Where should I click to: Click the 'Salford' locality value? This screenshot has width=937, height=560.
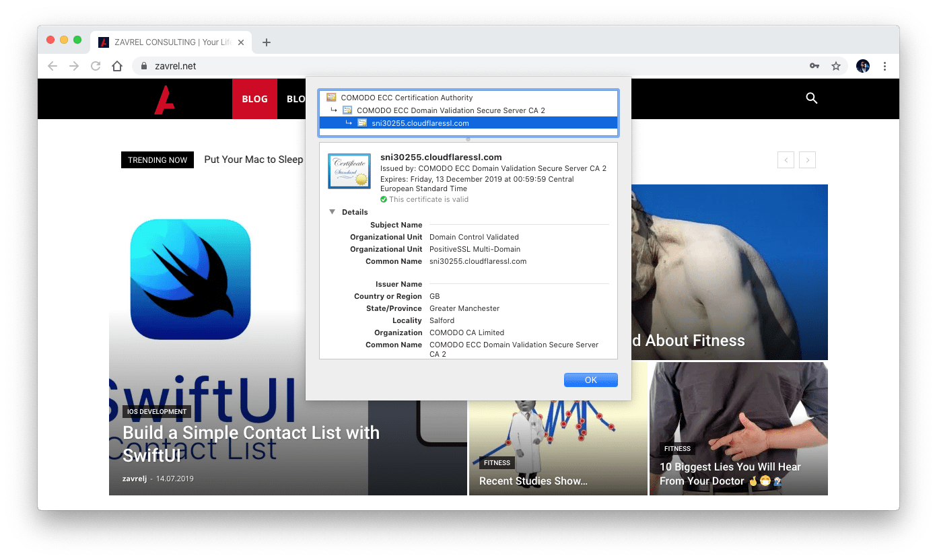tap(442, 320)
